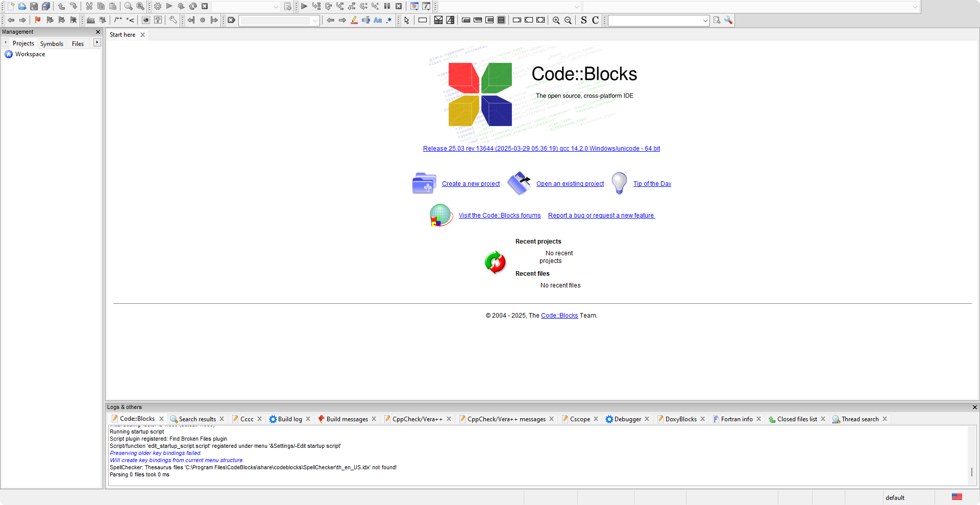Image resolution: width=980 pixels, height=505 pixels.
Task: Open the Build log tab
Action: (290, 419)
